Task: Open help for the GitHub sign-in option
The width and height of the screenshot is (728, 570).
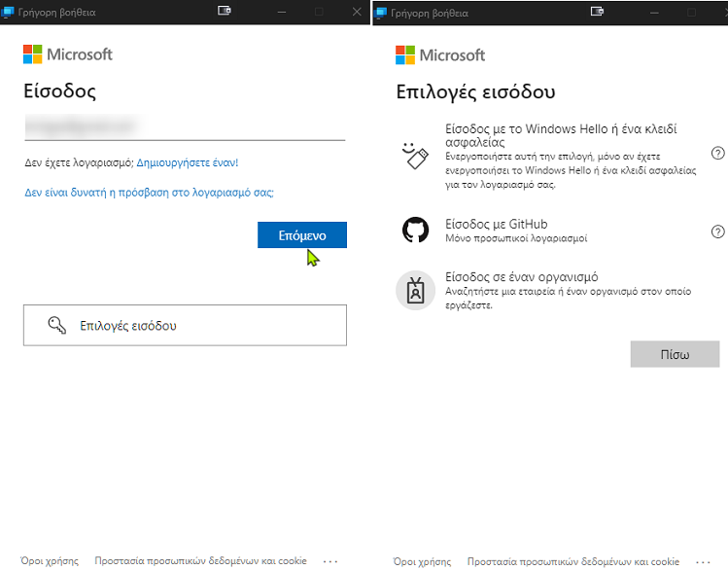Action: pyautogui.click(x=717, y=232)
